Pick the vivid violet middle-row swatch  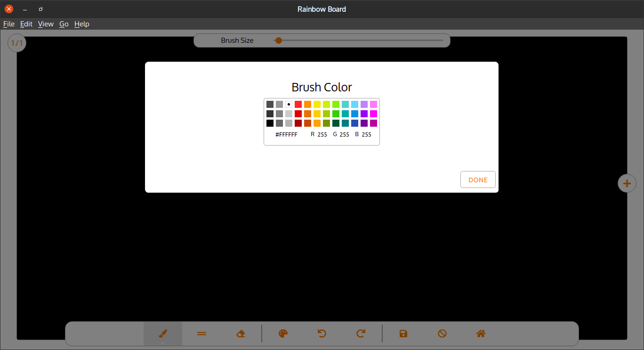click(364, 114)
